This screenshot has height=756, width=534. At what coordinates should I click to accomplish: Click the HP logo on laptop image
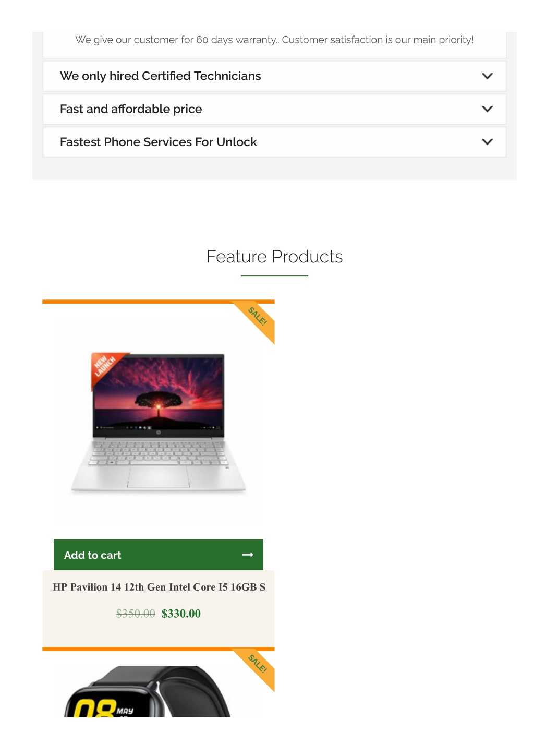coord(158,432)
